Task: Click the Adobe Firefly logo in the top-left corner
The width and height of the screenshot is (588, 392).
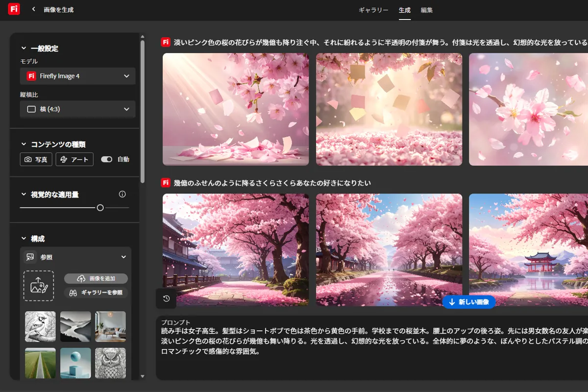Action: click(13, 9)
